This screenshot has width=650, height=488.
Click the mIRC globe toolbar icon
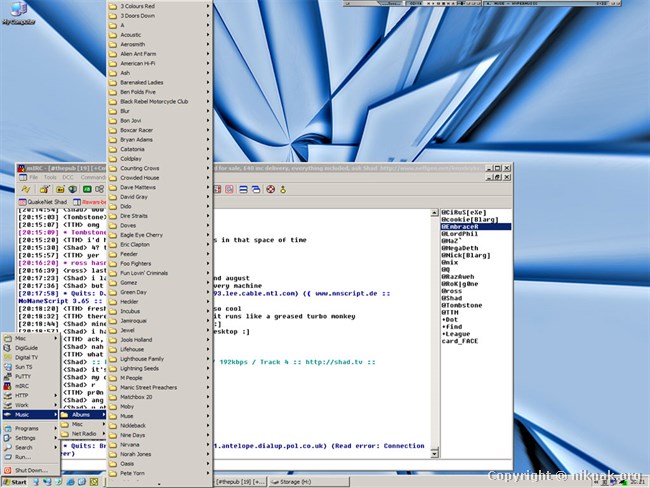pyautogui.click(x=73, y=189)
